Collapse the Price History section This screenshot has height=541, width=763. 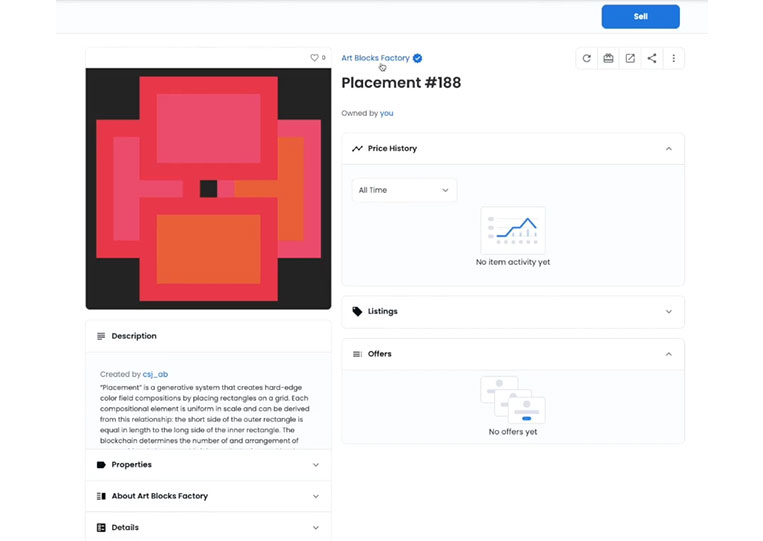669,148
